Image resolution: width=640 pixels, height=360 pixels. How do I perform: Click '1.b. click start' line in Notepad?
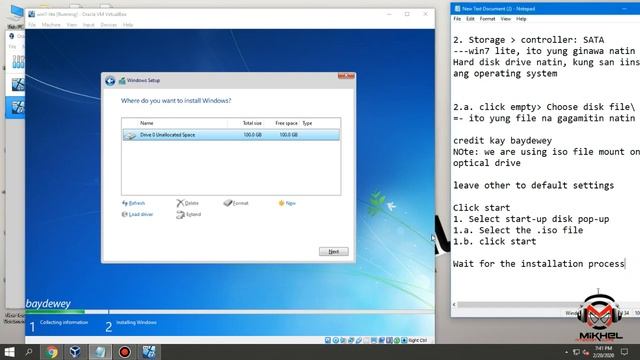[x=494, y=241]
